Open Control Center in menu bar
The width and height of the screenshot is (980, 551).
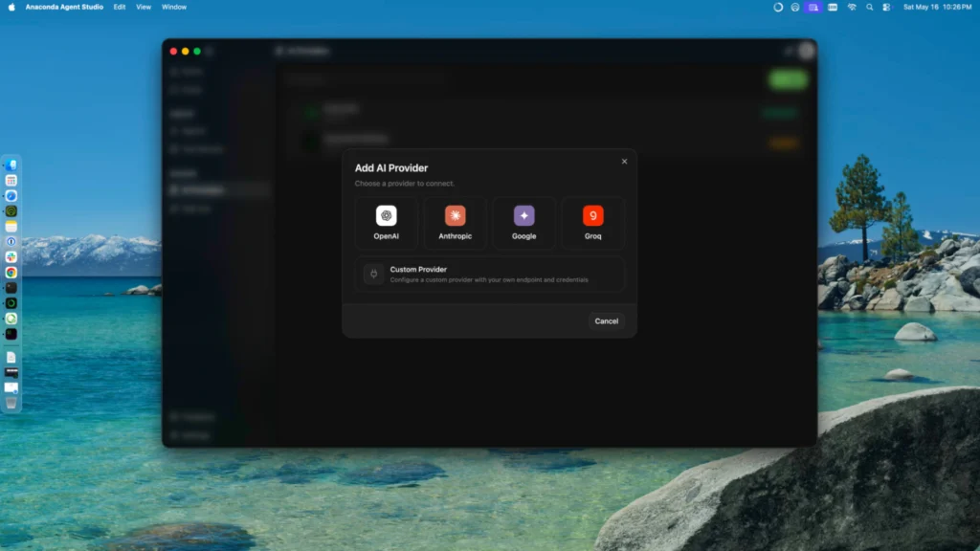[886, 7]
